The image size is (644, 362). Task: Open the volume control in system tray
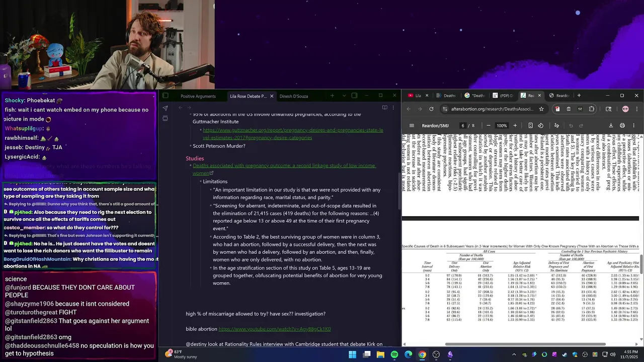[x=612, y=354]
